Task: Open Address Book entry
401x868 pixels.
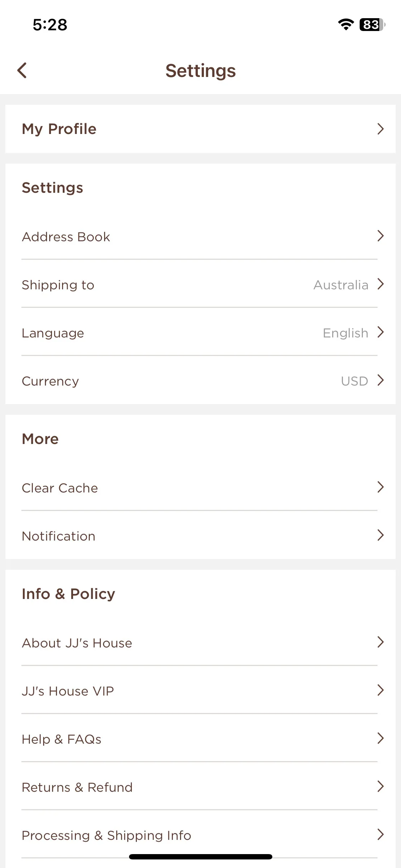Action: (x=200, y=237)
